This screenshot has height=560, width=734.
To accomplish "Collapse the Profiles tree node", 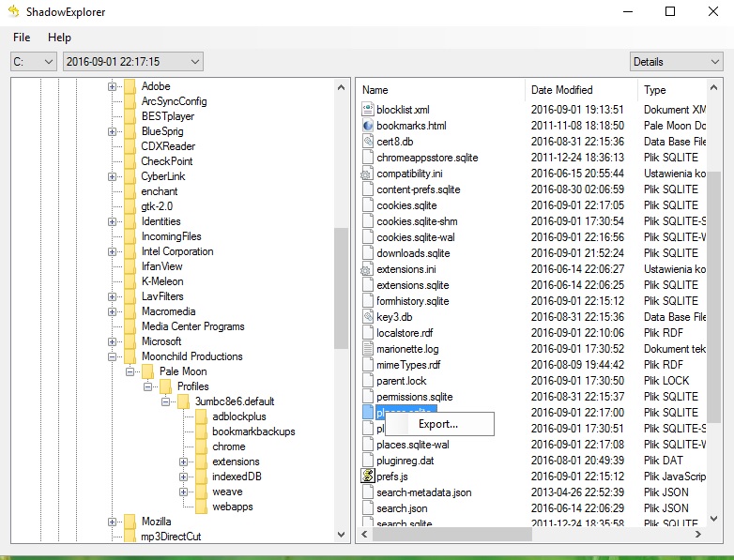I will coord(147,386).
